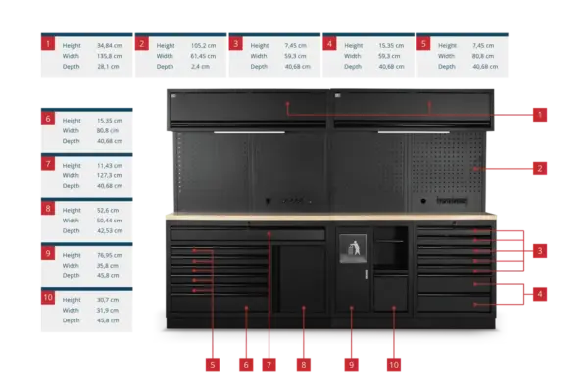Click the 59,3 cm width in card 4

pos(389,56)
